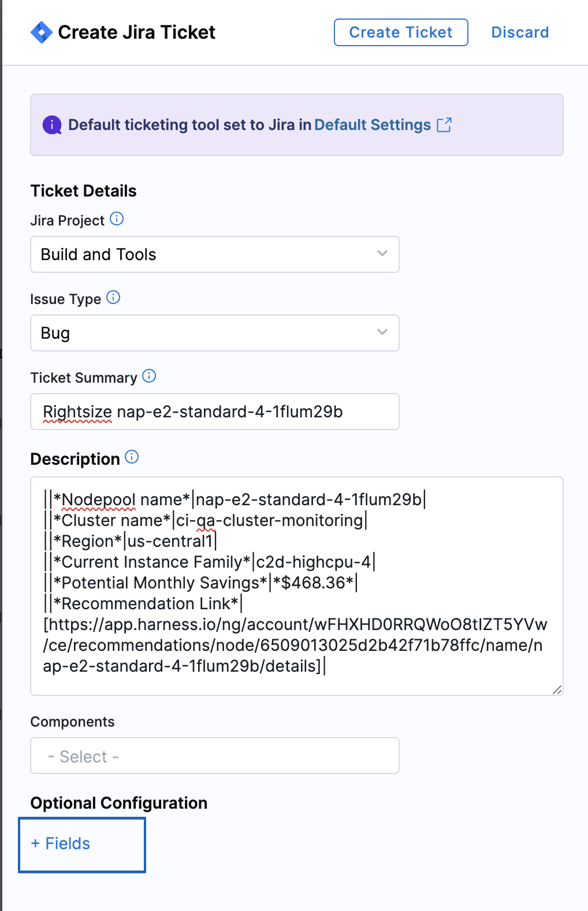Click the chevron arrow in Jira Project box
Image resolution: width=588 pixels, height=911 pixels.
tap(382, 254)
